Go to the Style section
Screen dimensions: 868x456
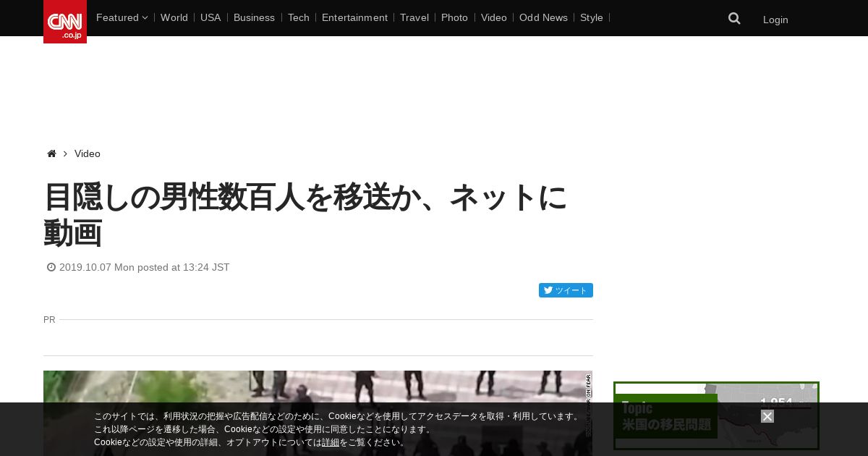point(592,17)
